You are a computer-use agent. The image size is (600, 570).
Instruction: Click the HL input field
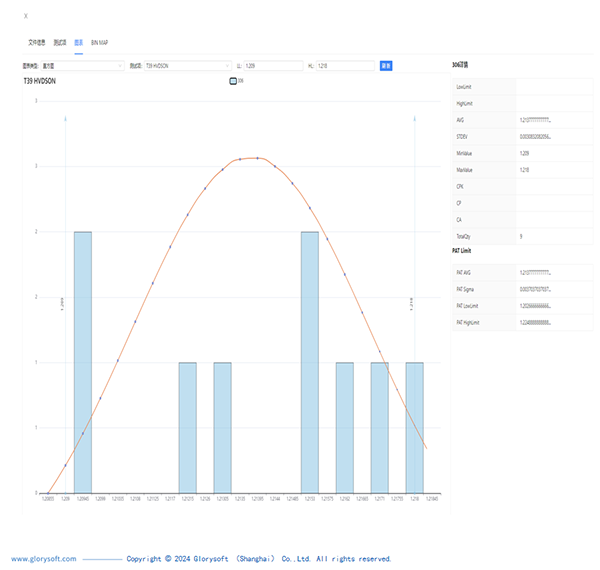(x=345, y=66)
